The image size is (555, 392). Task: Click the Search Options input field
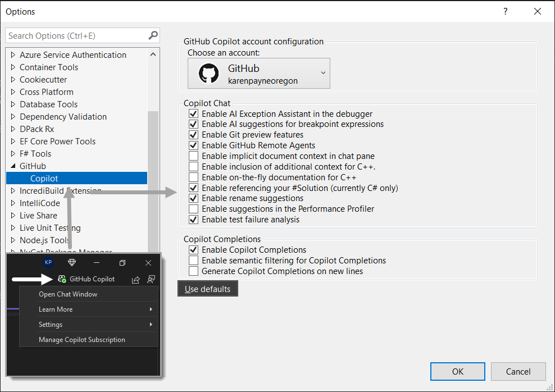tap(78, 36)
